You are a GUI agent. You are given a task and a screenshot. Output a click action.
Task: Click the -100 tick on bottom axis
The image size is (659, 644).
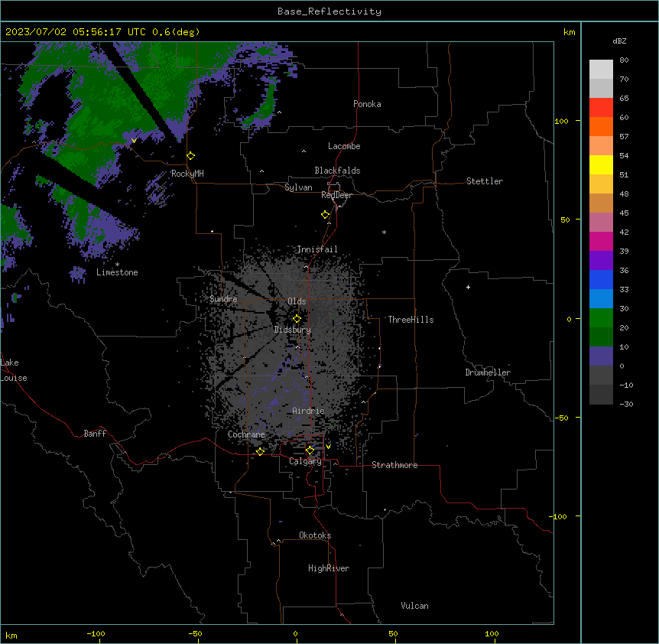(96, 633)
